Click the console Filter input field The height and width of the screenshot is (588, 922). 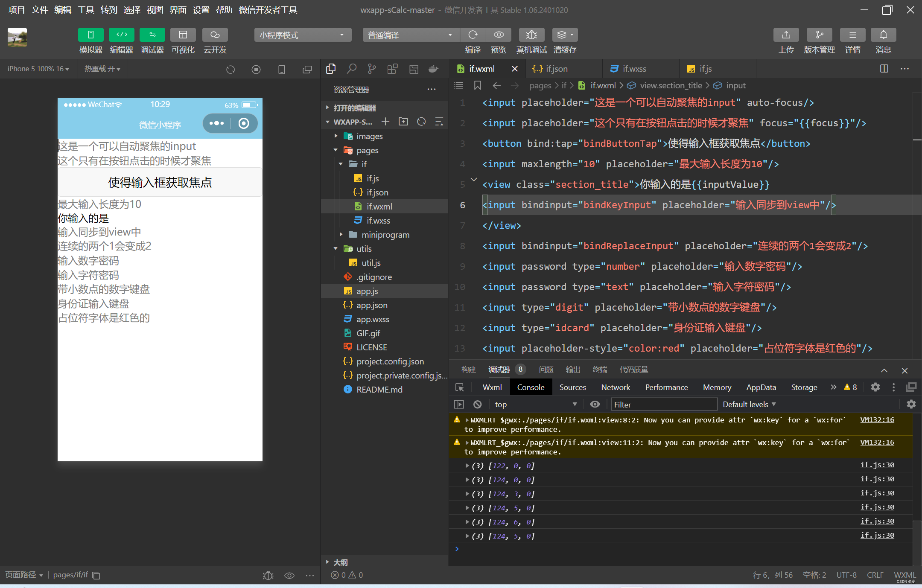664,405
